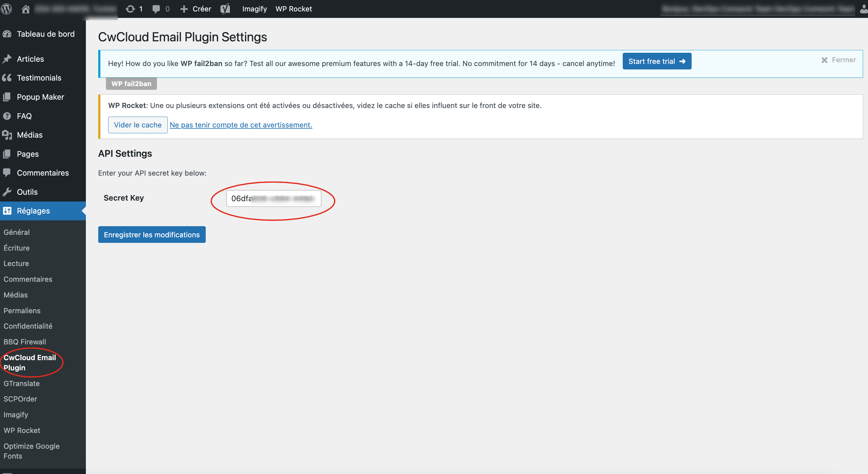Focus the Secret Key input field
The image size is (868, 474).
273,198
